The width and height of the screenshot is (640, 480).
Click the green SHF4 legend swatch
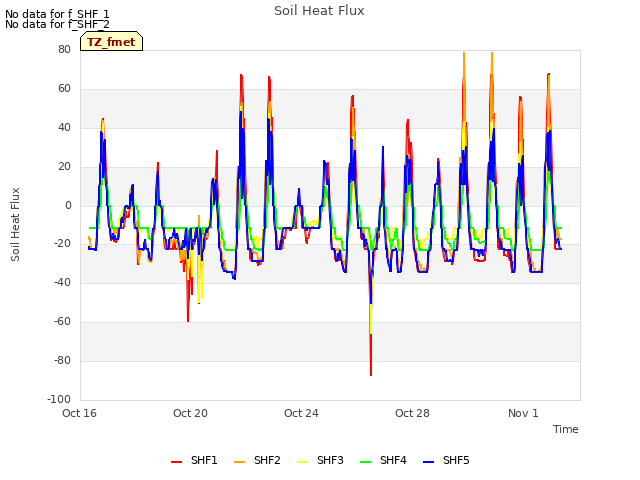click(x=365, y=462)
